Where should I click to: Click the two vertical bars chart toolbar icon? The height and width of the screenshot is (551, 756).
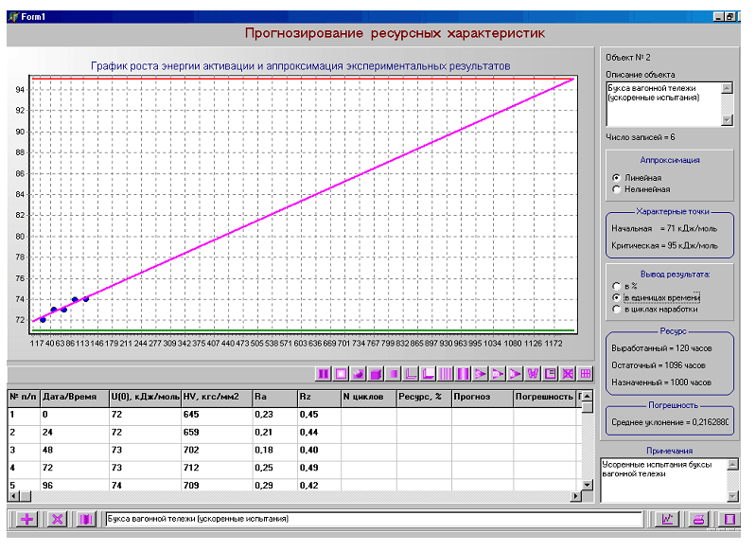tap(324, 373)
